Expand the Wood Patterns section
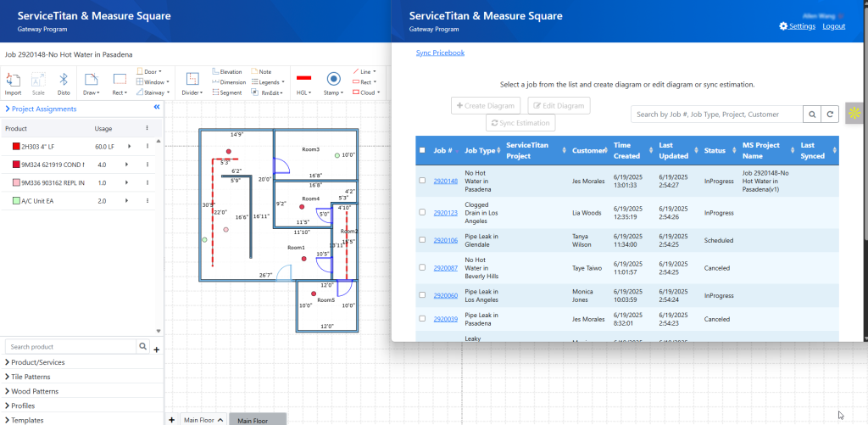The height and width of the screenshot is (425, 868). coord(31,391)
